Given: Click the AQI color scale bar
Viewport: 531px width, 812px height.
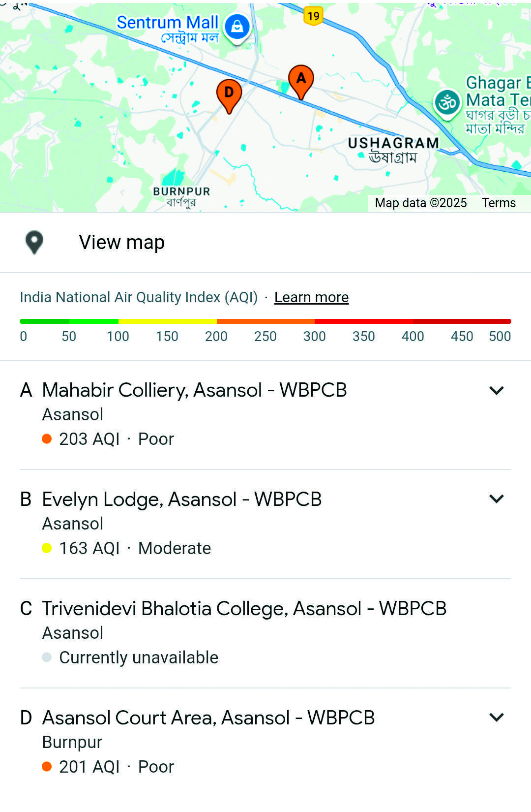Looking at the screenshot, I should point(265,321).
